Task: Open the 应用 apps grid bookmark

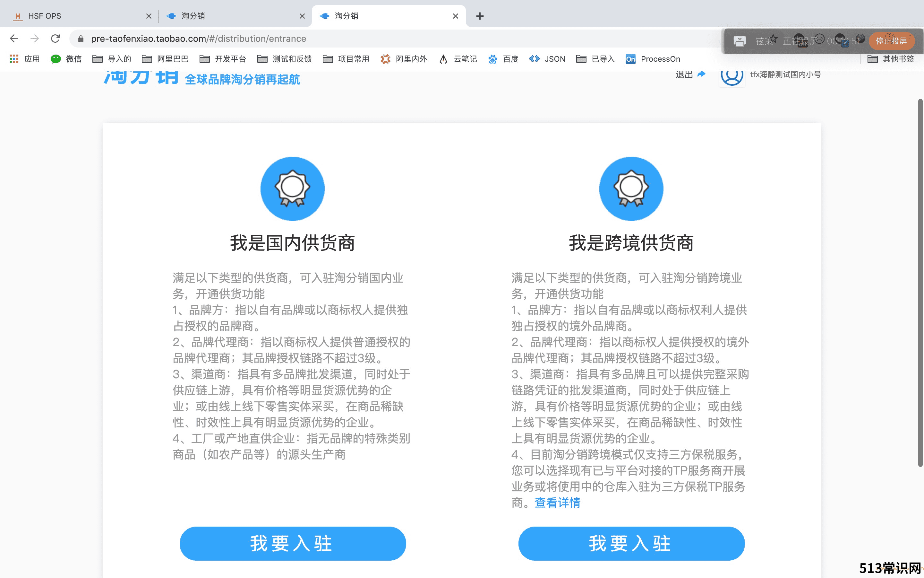Action: tap(25, 59)
